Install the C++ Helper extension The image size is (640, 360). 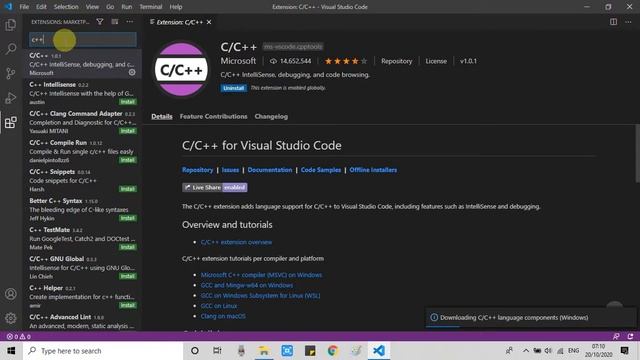tap(127, 305)
